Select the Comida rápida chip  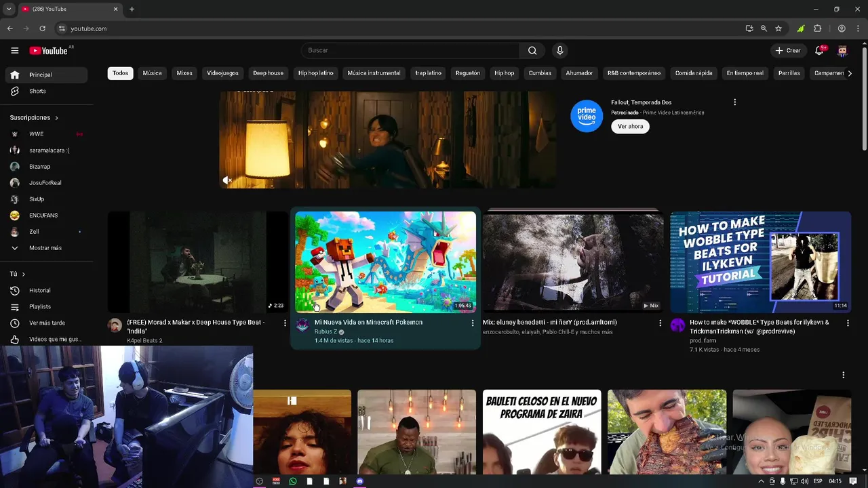click(x=693, y=73)
